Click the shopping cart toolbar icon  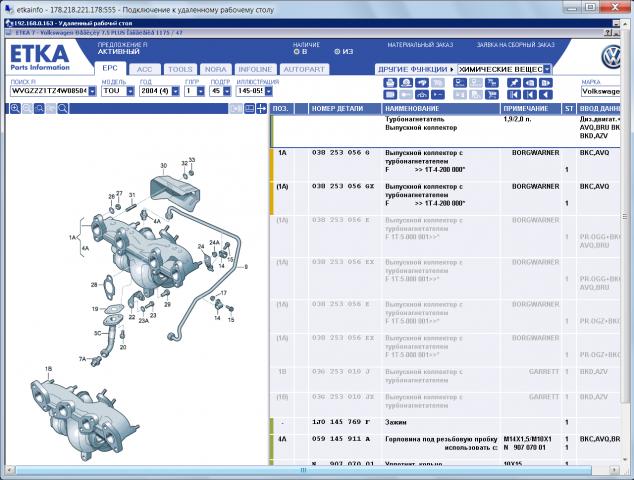(x=492, y=95)
